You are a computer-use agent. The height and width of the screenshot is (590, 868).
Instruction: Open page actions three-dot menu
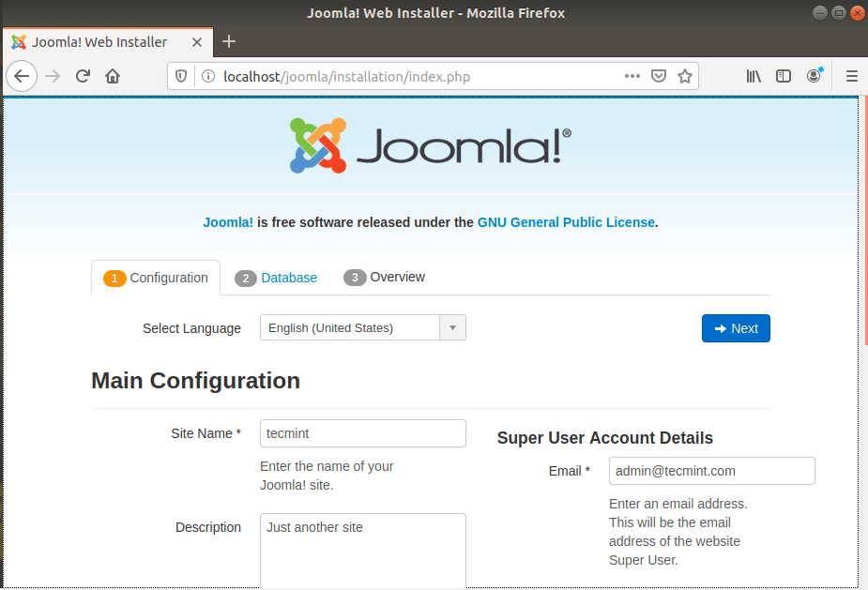[632, 76]
